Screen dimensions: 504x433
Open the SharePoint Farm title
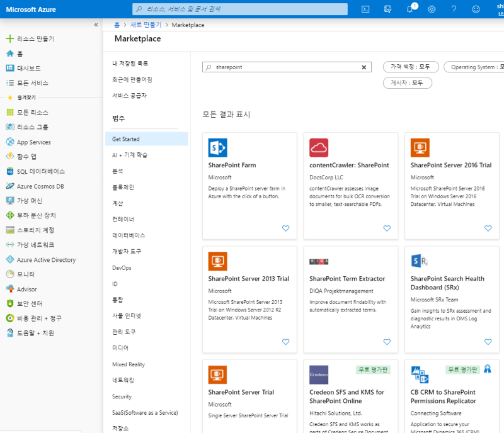232,165
